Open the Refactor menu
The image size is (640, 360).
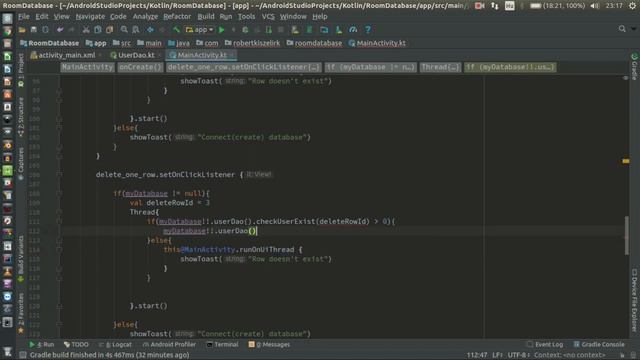click(x=177, y=16)
